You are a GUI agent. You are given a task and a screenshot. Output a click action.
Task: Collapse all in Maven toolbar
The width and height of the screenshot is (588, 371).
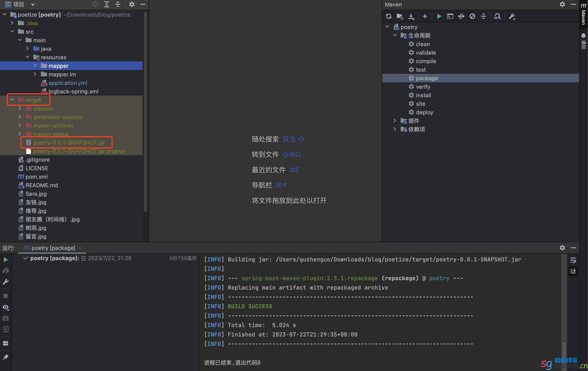[483, 16]
